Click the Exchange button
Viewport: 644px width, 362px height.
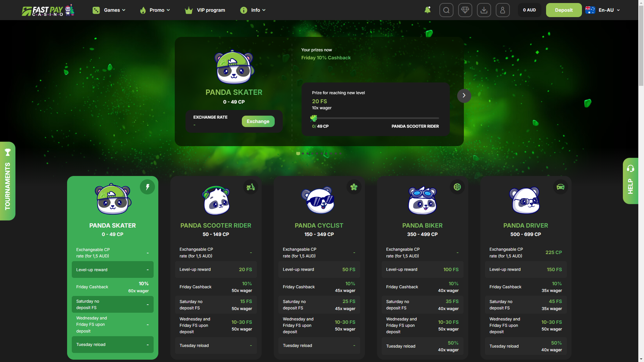pos(258,121)
